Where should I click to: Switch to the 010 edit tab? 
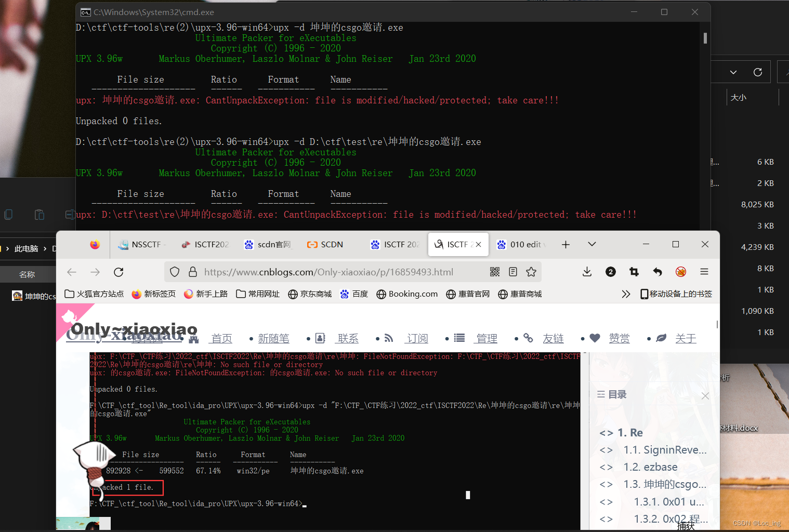[x=521, y=244]
